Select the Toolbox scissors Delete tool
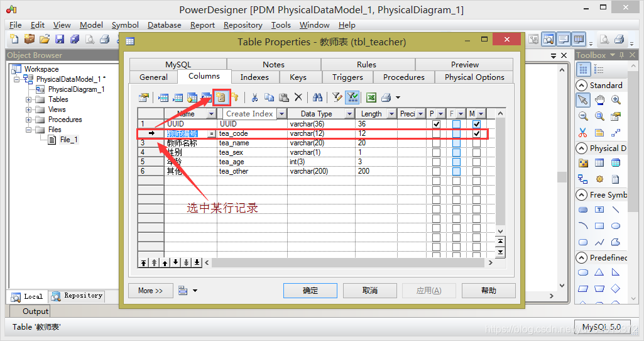This screenshot has width=644, height=341. tap(583, 133)
